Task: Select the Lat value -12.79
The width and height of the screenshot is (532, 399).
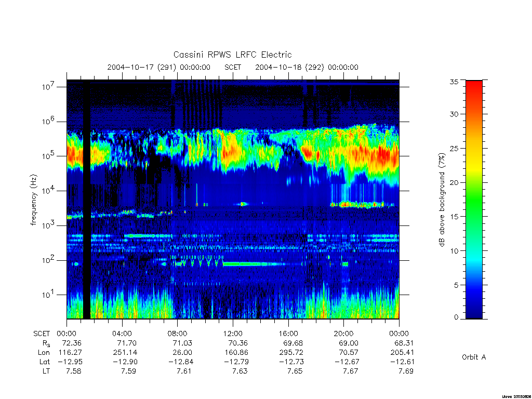Action: (236, 362)
